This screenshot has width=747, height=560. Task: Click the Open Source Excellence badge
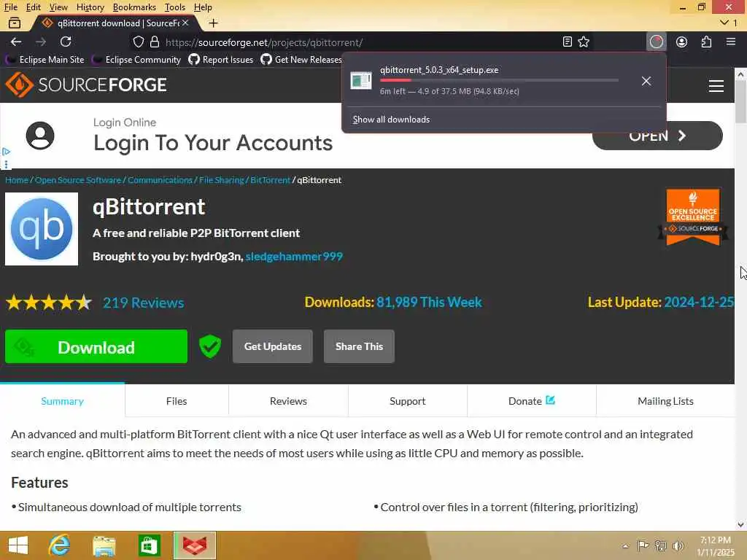click(693, 217)
